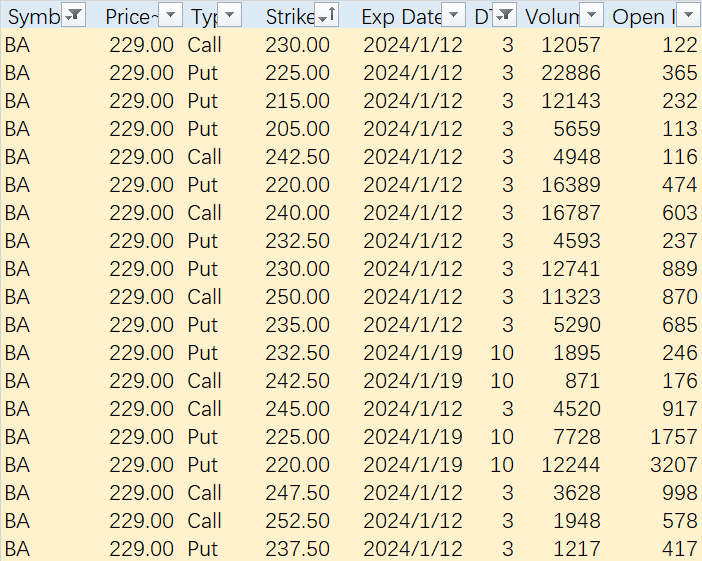702x561 pixels.
Task: Select cell with volume 22886
Action: (571, 73)
